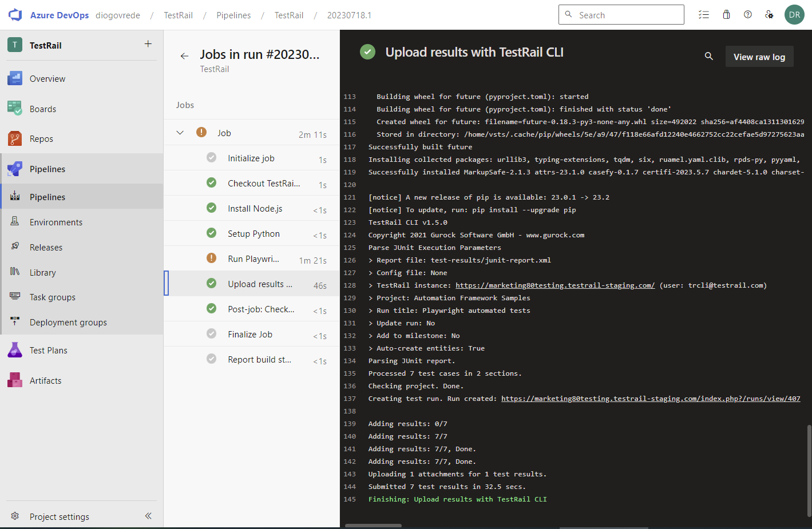Go to Environments in sidebar

click(56, 222)
